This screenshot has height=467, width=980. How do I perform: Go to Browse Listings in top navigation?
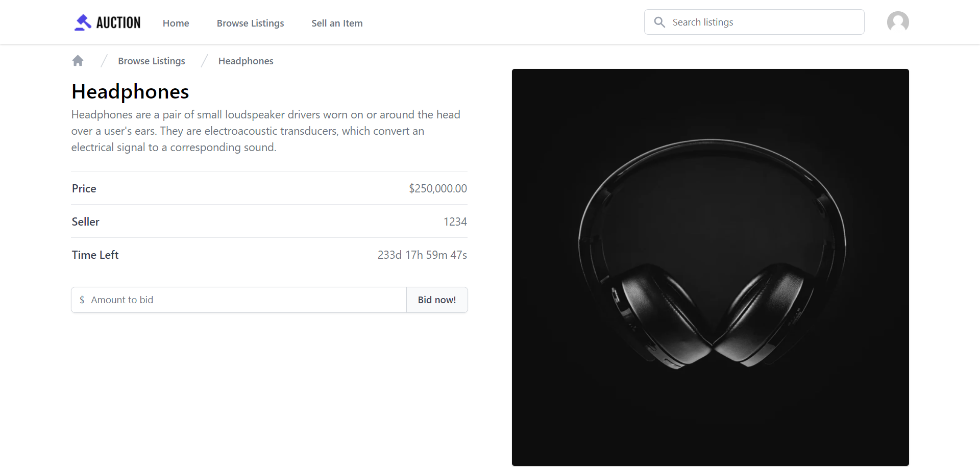point(250,23)
